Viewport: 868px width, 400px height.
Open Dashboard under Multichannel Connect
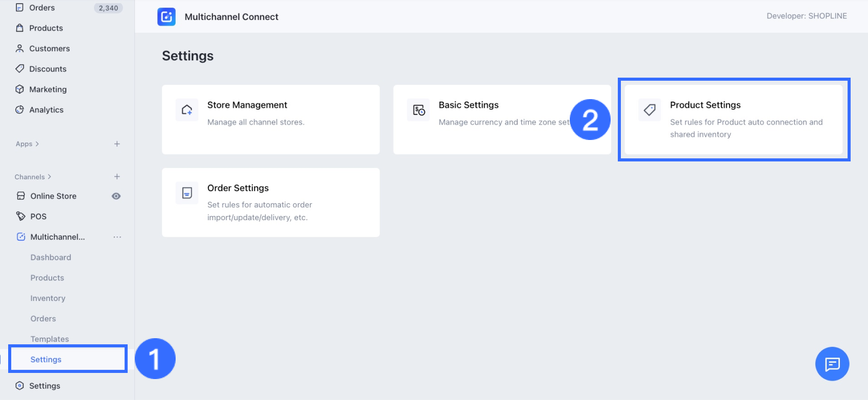(x=51, y=257)
